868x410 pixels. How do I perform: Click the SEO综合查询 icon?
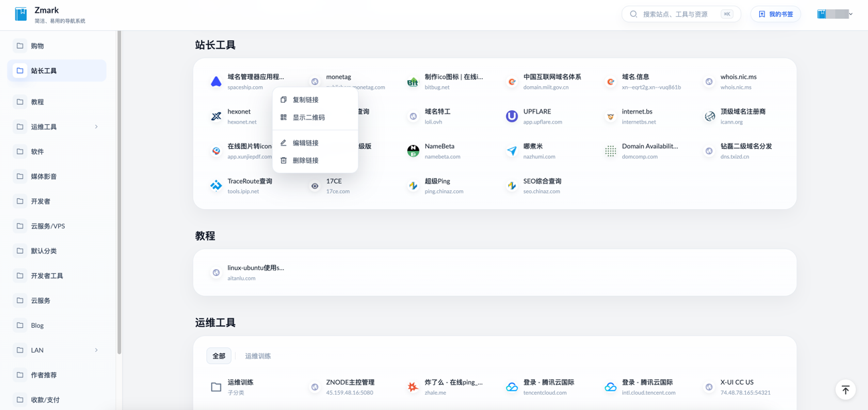[512, 186]
